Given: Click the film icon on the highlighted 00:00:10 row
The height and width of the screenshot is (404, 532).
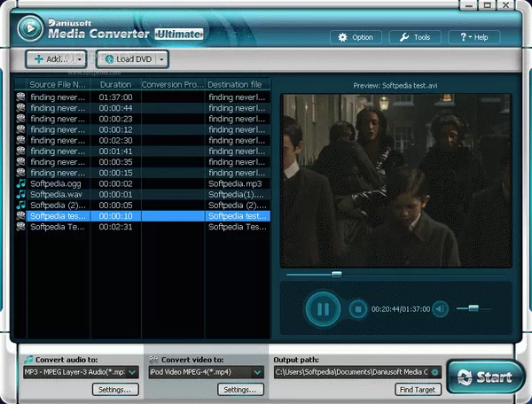Looking at the screenshot, I should point(20,216).
